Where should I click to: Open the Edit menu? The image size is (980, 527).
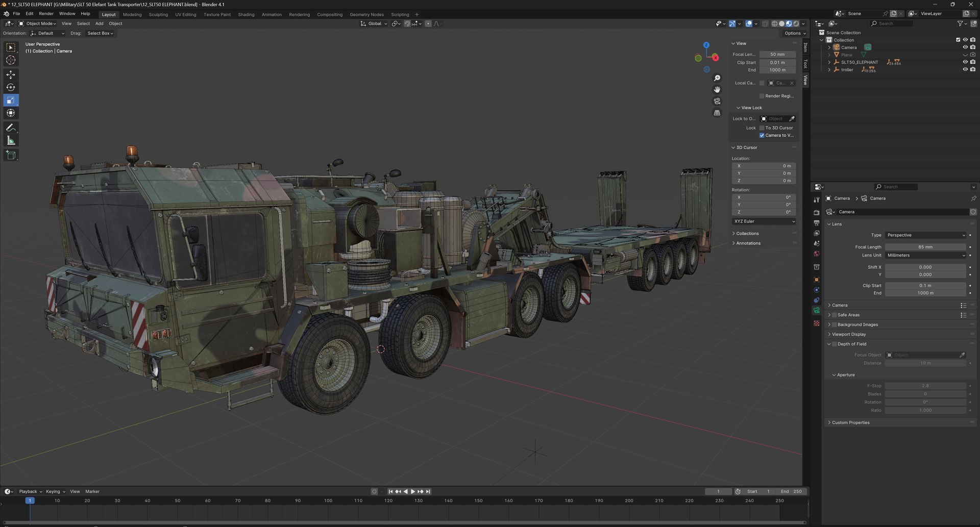coord(30,14)
